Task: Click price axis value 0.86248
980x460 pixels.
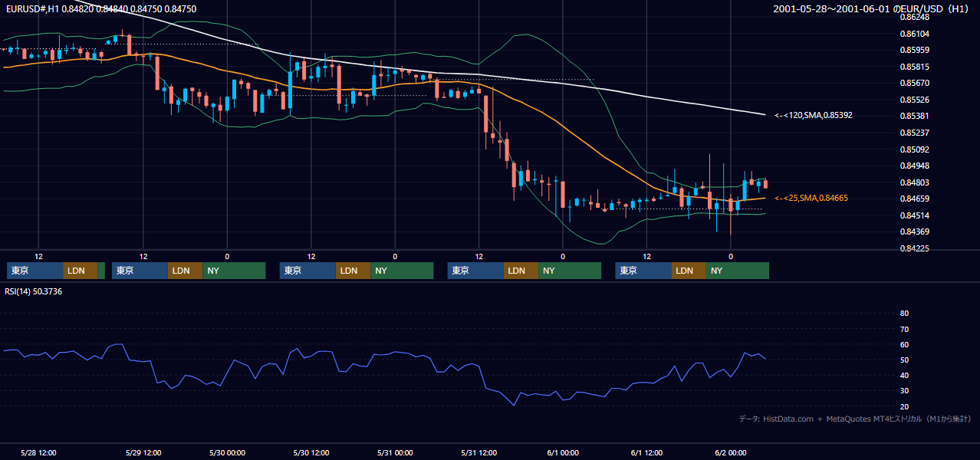Action: (x=914, y=17)
